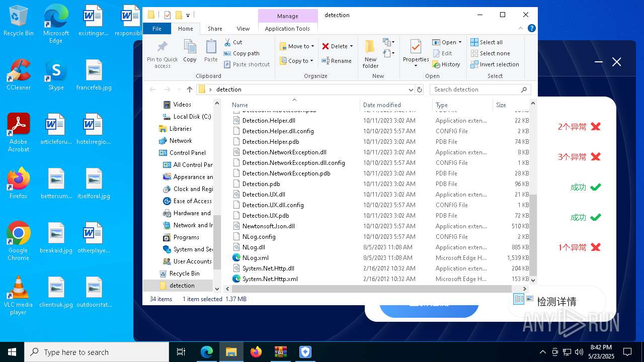Open CCleaner desktop shortcut
The height and width of the screenshot is (362, 644).
(19, 74)
